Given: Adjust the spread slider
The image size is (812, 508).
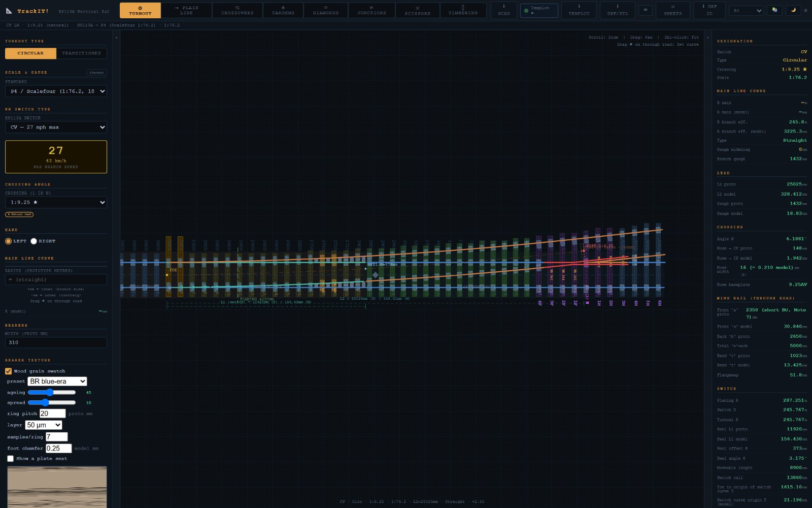Looking at the screenshot, I should (x=52, y=402).
